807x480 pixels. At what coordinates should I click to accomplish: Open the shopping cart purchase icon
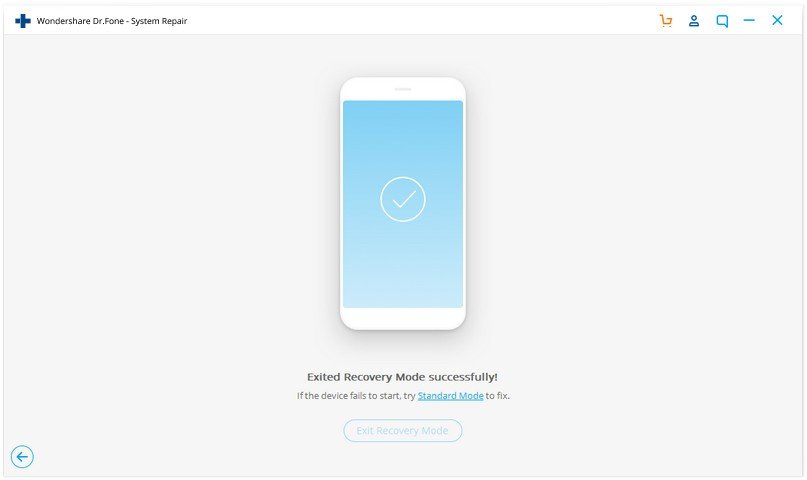coord(666,21)
